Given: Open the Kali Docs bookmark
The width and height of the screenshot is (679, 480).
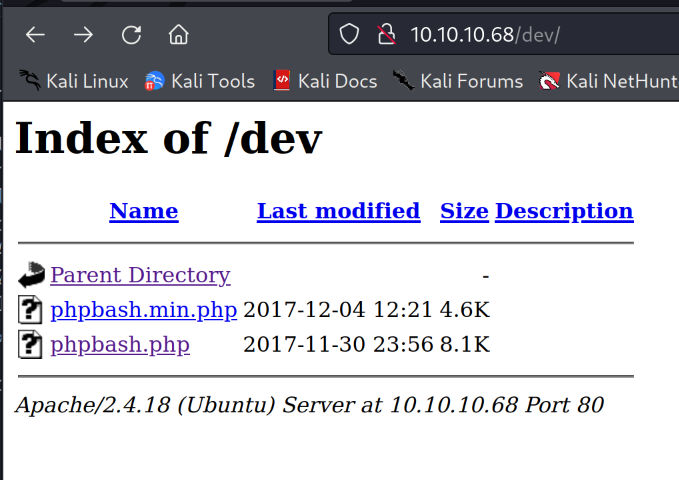Looking at the screenshot, I should (325, 81).
